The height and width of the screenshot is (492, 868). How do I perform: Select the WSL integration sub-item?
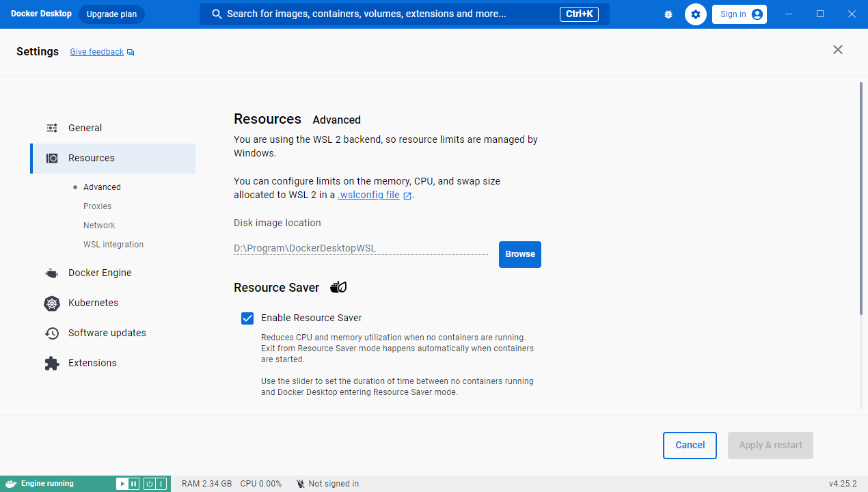point(113,245)
